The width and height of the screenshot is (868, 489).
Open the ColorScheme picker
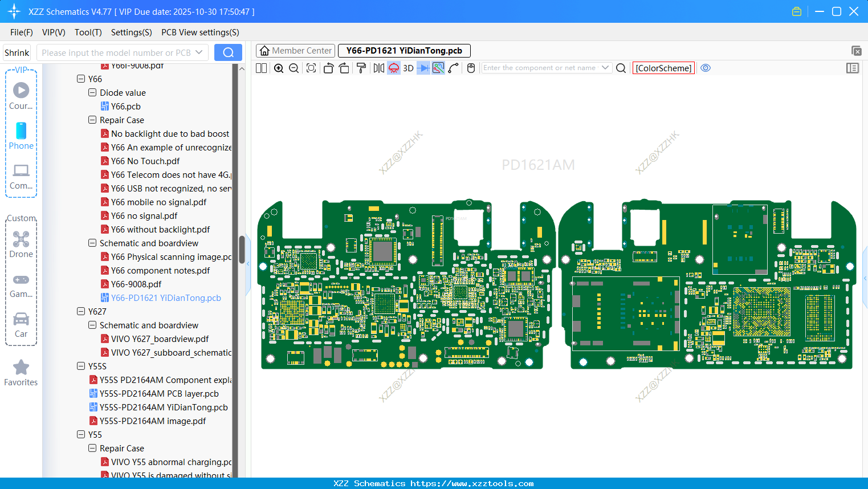[x=663, y=68]
